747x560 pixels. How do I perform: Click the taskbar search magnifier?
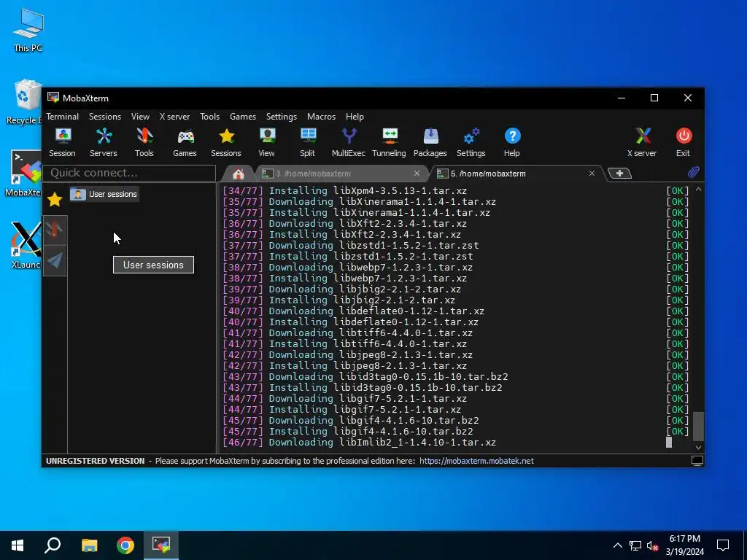coord(53,545)
